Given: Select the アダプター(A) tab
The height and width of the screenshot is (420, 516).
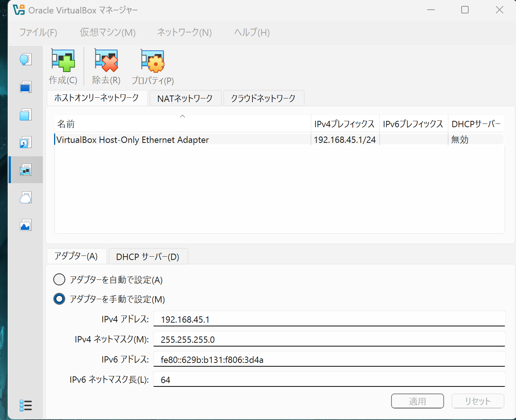Looking at the screenshot, I should (76, 256).
